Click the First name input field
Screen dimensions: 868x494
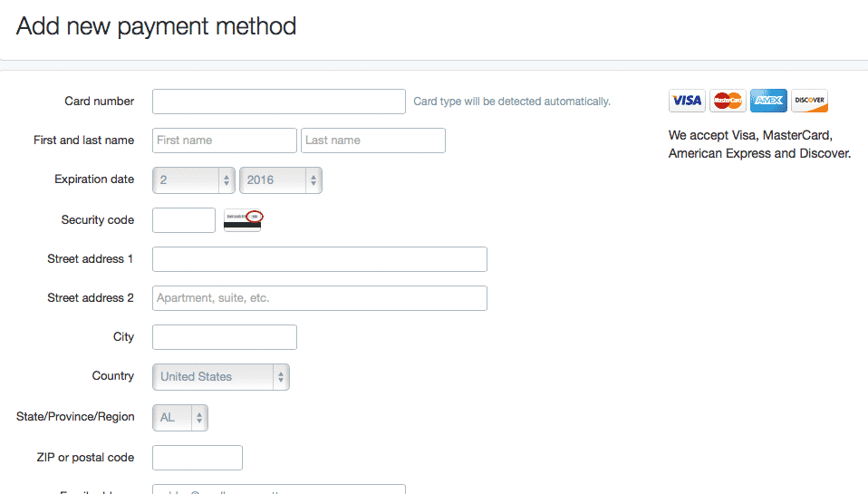tap(224, 140)
